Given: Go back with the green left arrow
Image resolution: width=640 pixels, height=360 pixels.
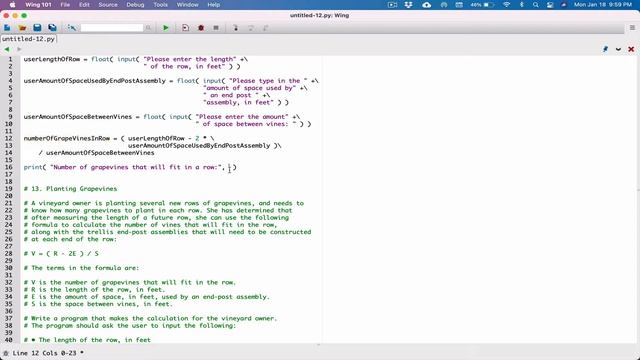Looking at the screenshot, I should pyautogui.click(x=7, y=49).
